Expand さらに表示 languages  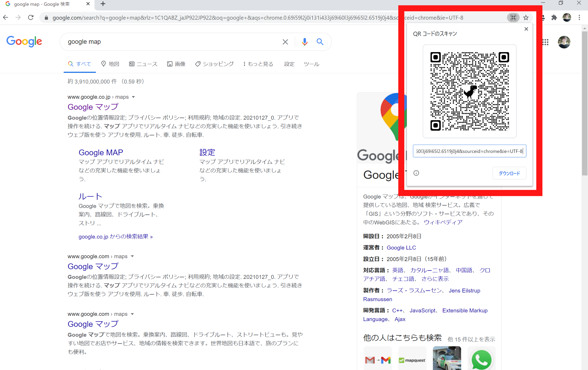435,279
